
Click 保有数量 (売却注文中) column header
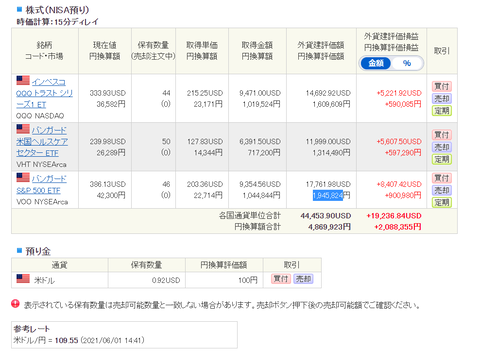(153, 51)
